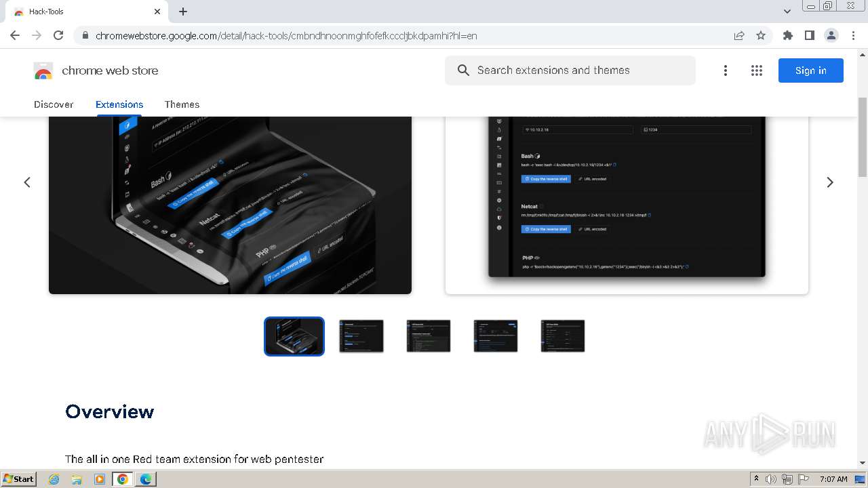
Task: Select the fourth screenshot thumbnail
Action: (x=496, y=336)
